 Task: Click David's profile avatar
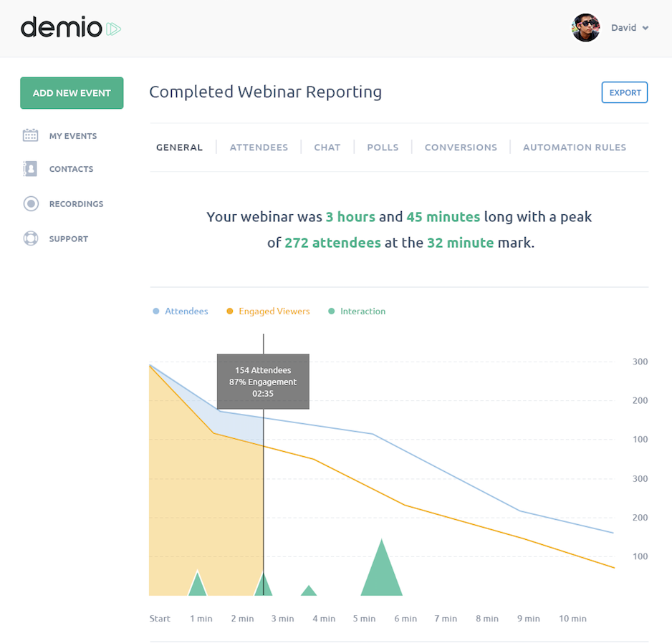[585, 27]
